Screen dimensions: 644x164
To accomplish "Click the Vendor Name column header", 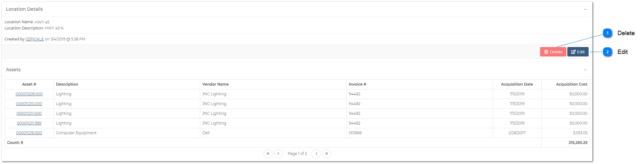I will (273, 84).
